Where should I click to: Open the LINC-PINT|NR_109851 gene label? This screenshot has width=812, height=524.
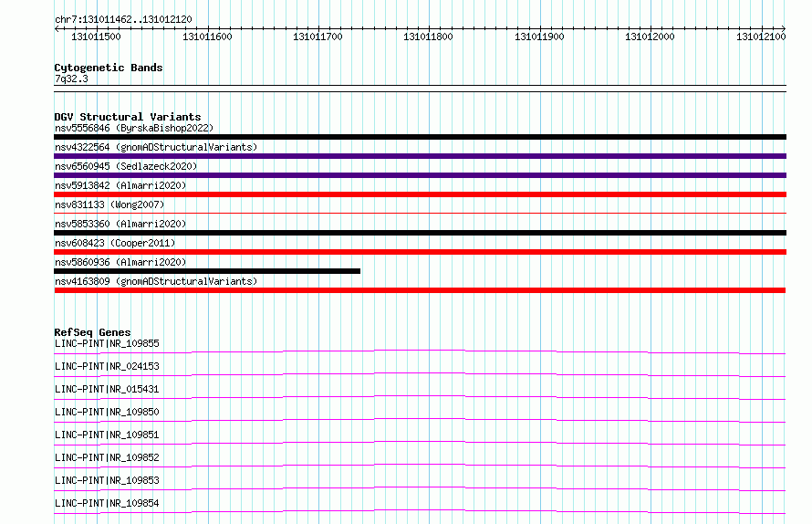pos(107,435)
